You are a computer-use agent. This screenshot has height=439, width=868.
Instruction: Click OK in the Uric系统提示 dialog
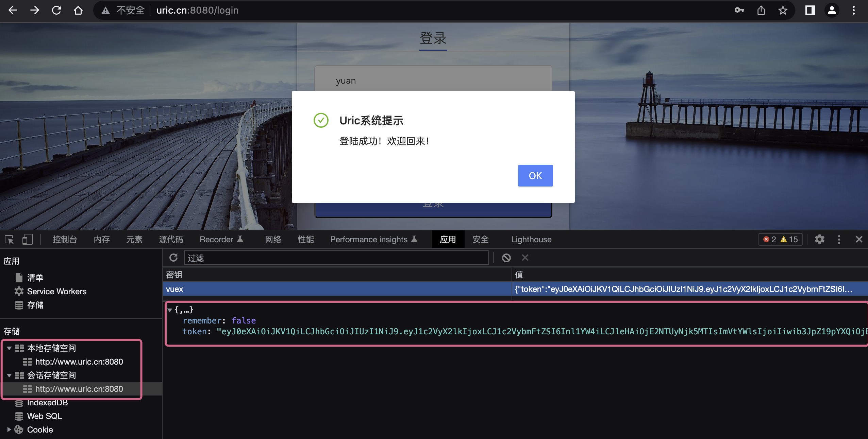[535, 176]
